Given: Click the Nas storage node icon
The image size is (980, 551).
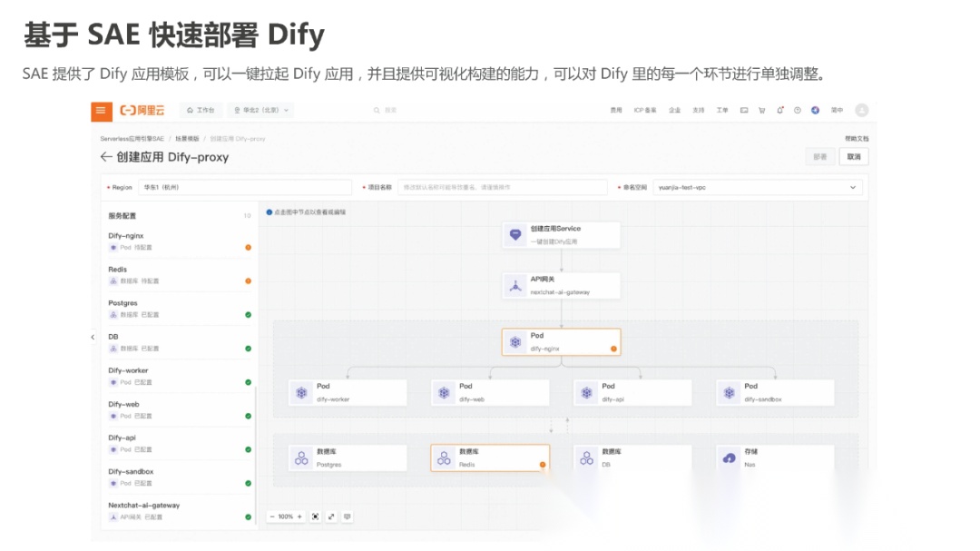Looking at the screenshot, I should tap(729, 458).
